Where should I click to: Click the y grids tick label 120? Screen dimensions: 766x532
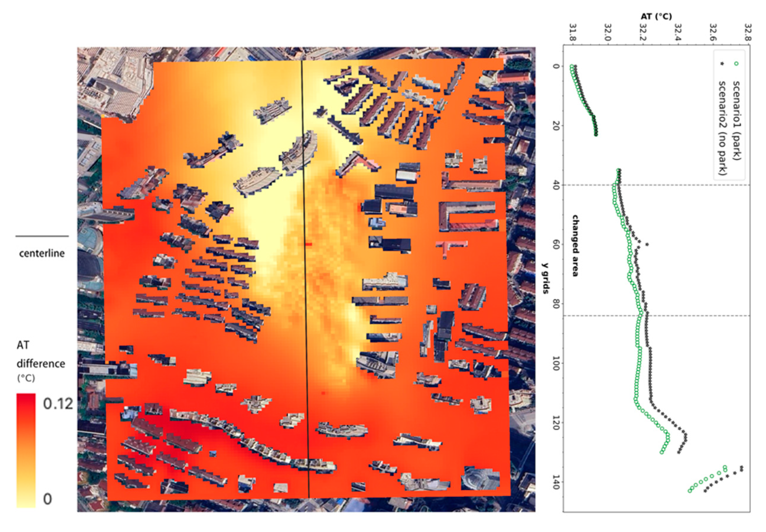pyautogui.click(x=556, y=422)
